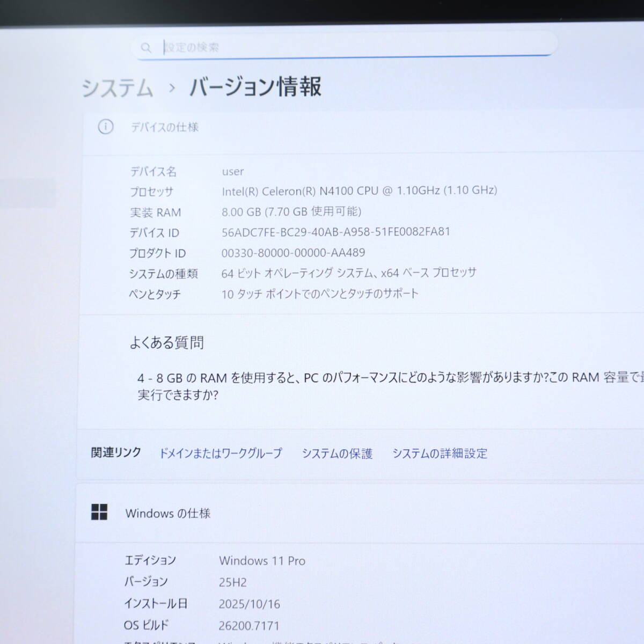This screenshot has height=644, width=644.
Task: Open the システム breadcrumb page
Action: [117, 87]
